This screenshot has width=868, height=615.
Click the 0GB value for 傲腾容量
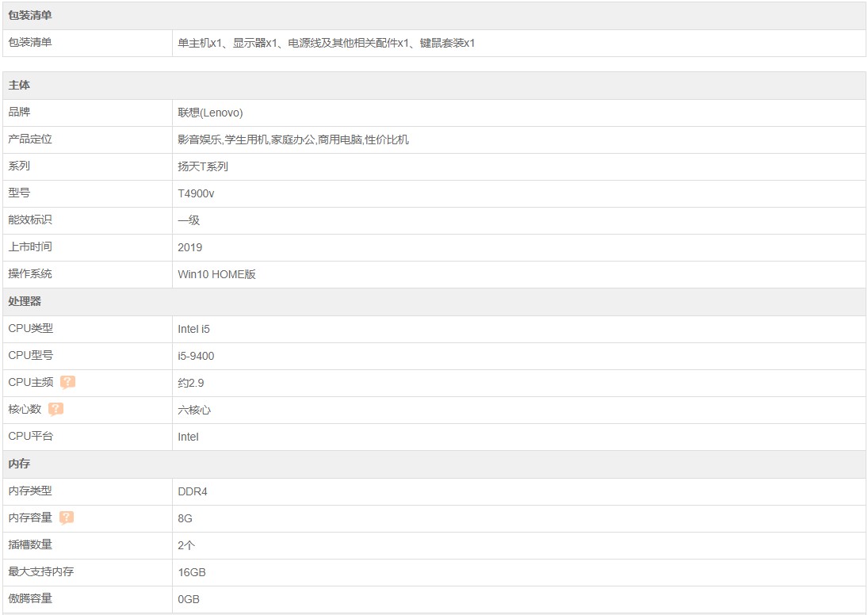click(189, 599)
